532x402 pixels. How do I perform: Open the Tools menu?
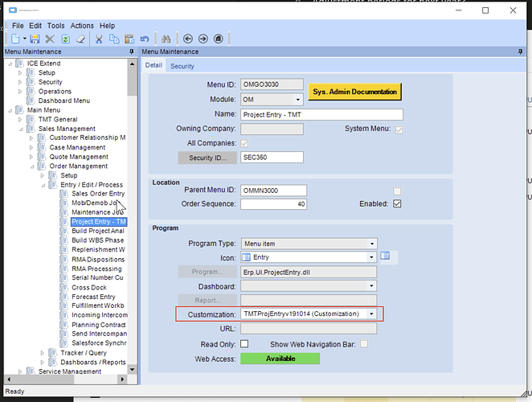55,26
